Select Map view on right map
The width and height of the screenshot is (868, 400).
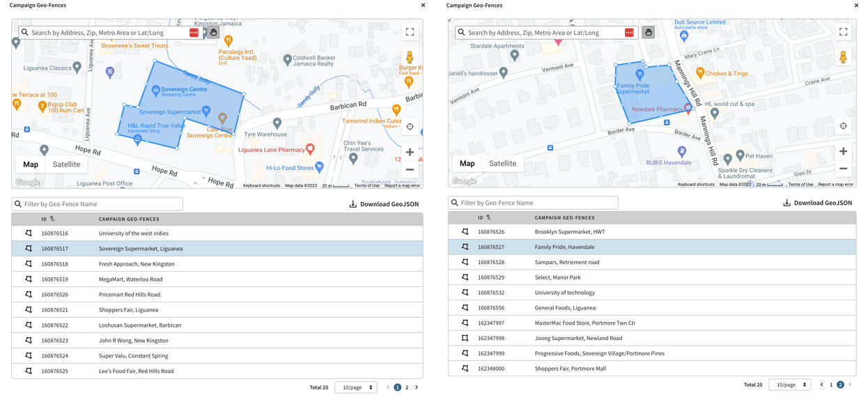(467, 163)
